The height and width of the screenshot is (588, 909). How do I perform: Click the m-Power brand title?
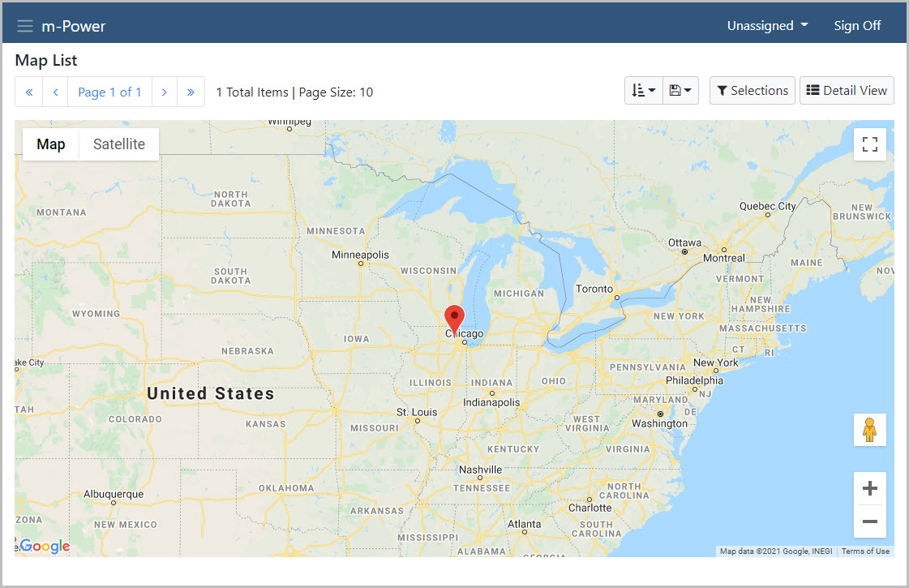[x=74, y=26]
